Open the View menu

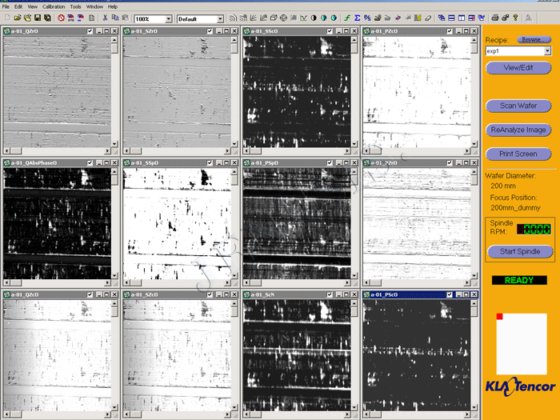pyautogui.click(x=32, y=6)
